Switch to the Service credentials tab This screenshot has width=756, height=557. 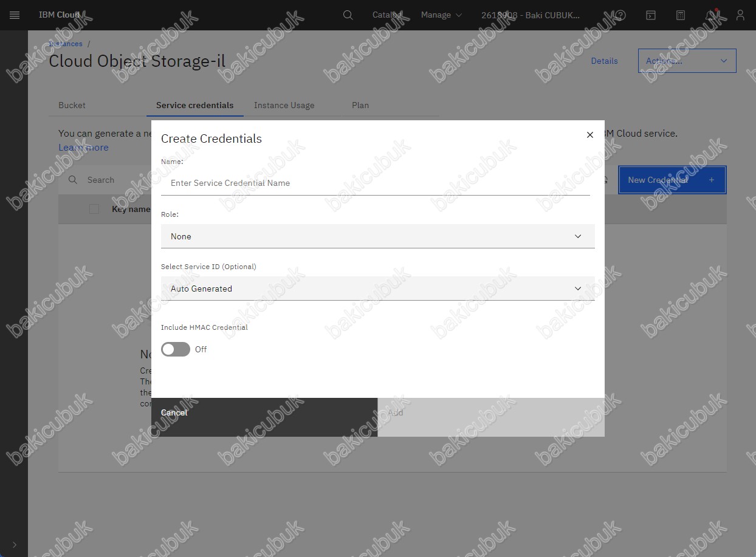coord(194,105)
